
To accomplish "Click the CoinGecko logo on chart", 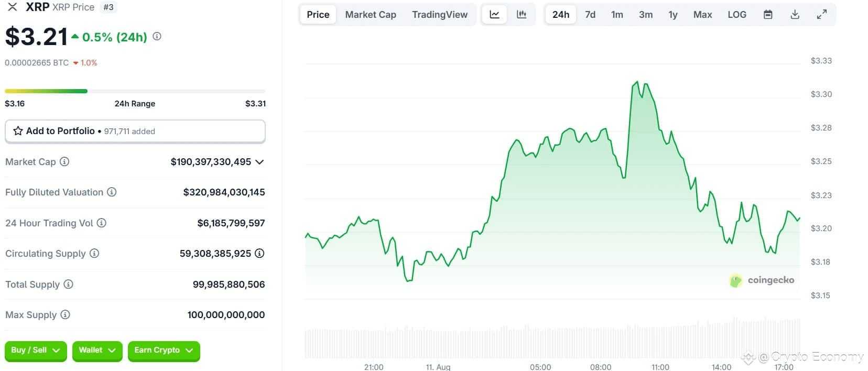I will point(762,280).
